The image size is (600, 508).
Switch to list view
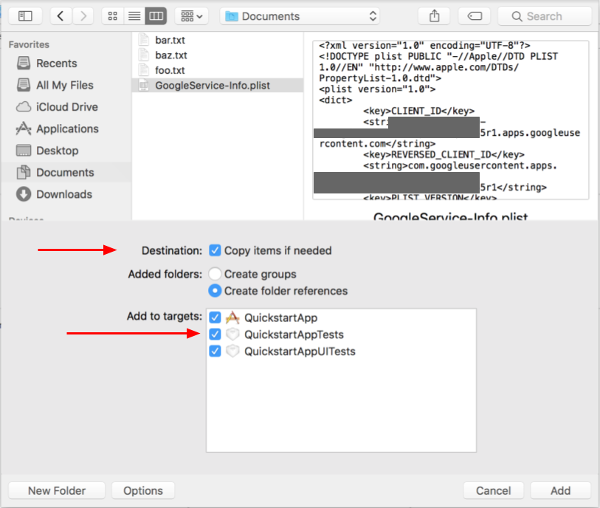[x=133, y=16]
